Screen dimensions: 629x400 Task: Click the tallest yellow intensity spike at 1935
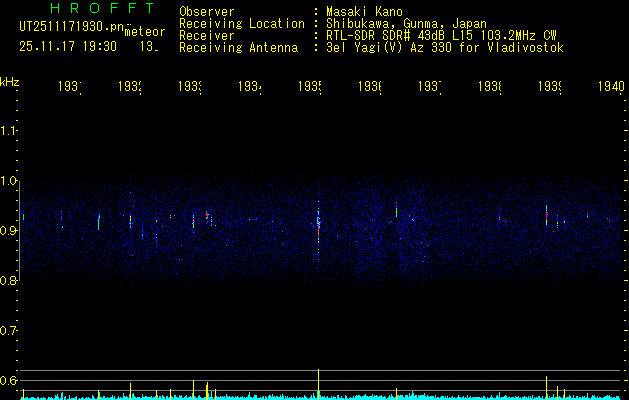tap(319, 384)
